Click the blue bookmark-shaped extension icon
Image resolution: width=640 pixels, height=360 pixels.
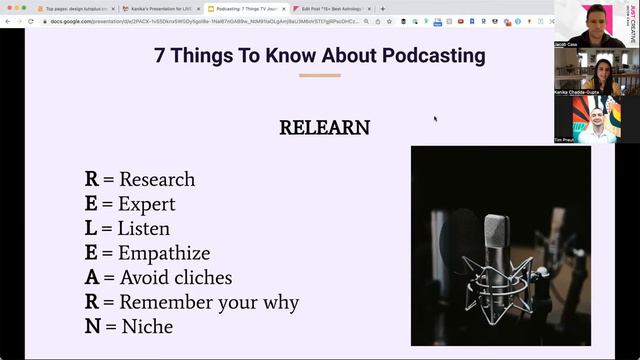[x=472, y=21]
